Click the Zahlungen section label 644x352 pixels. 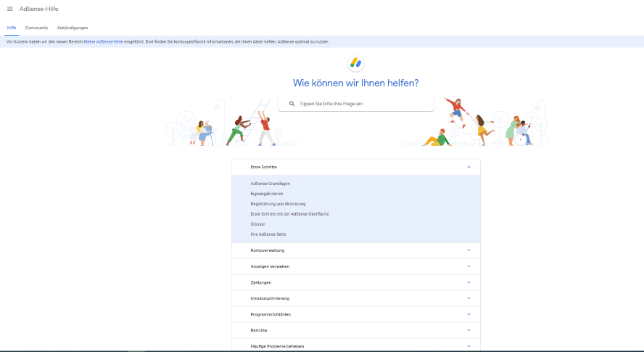(x=261, y=282)
